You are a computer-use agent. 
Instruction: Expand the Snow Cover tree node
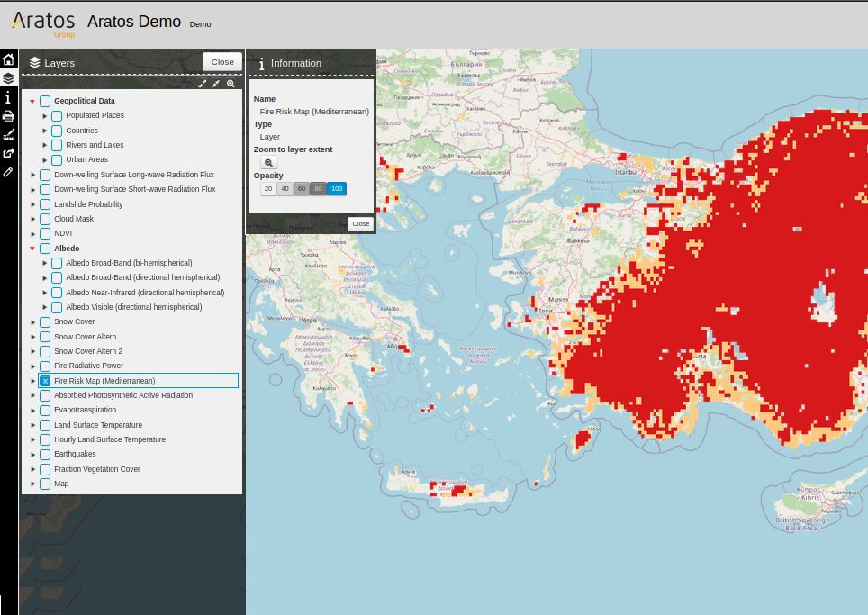coord(33,322)
